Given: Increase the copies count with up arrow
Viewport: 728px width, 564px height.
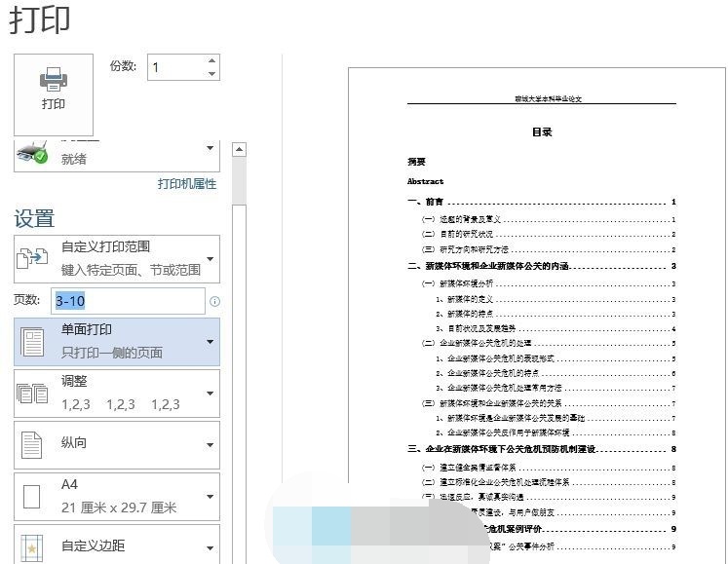Looking at the screenshot, I should coord(212,61).
